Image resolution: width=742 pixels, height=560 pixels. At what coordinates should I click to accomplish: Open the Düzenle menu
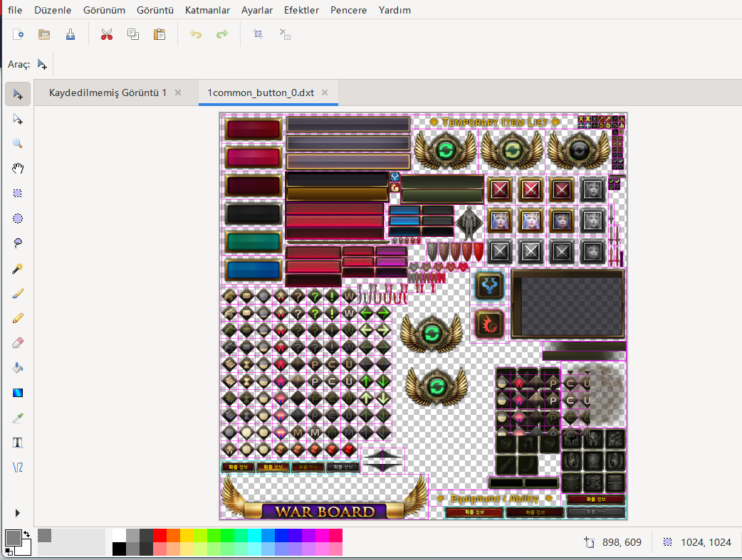(x=53, y=10)
